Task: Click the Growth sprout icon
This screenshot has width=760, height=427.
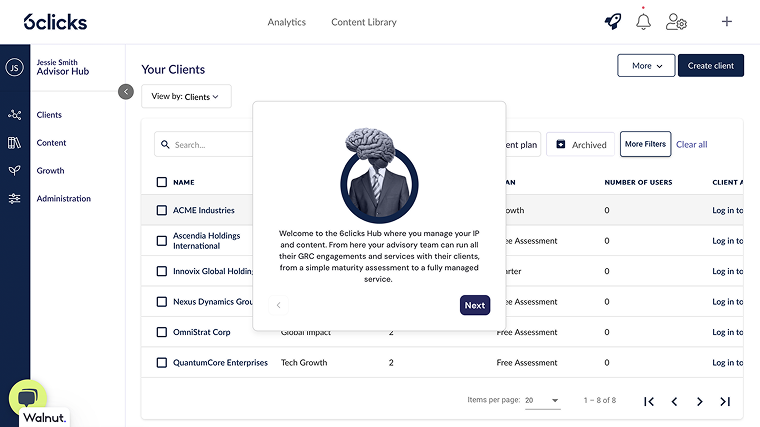Action: coord(15,171)
